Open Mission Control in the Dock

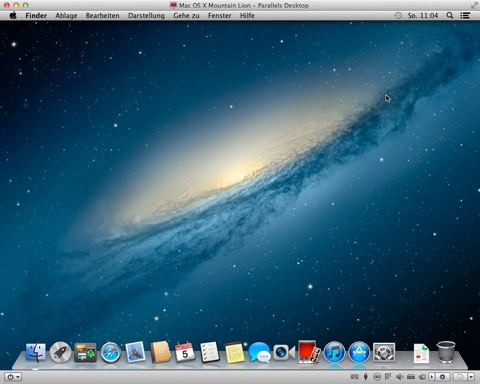(85, 353)
